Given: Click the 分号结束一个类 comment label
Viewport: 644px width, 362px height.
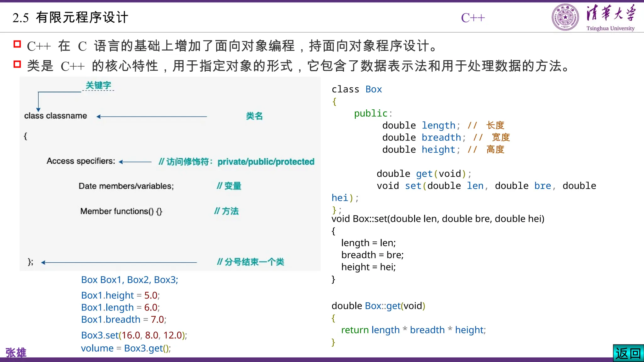Looking at the screenshot, I should 251,262.
